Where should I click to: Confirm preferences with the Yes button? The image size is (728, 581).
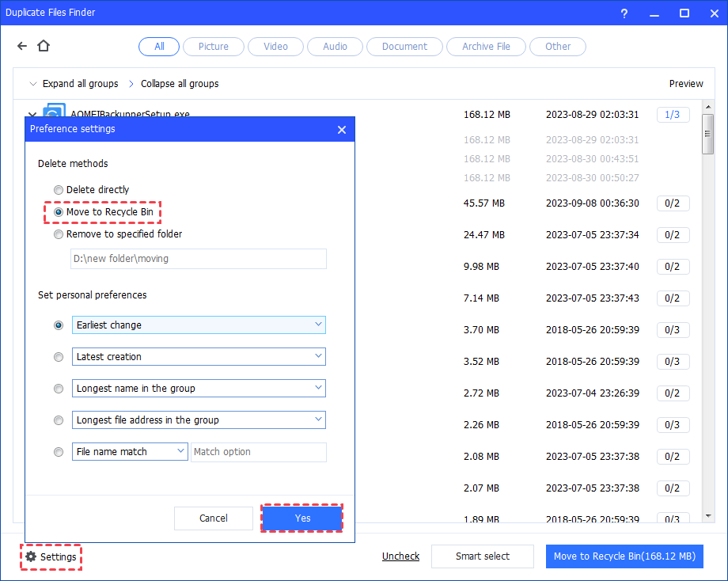point(302,518)
